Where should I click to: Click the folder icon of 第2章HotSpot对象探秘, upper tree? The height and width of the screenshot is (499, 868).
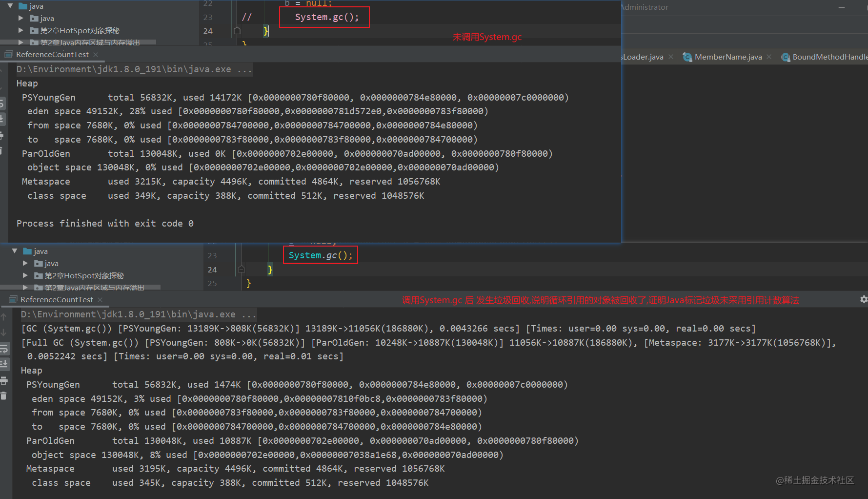pyautogui.click(x=34, y=30)
